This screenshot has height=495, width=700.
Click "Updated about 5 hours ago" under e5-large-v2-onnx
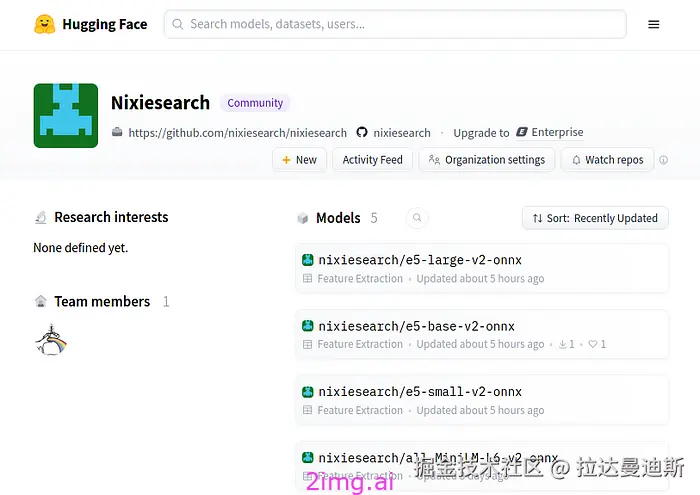(x=480, y=279)
